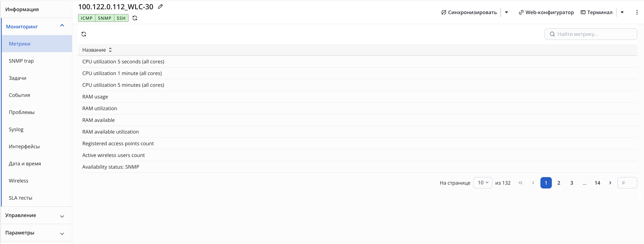
Task: Jump to first page double-arrow
Action: tap(520, 183)
